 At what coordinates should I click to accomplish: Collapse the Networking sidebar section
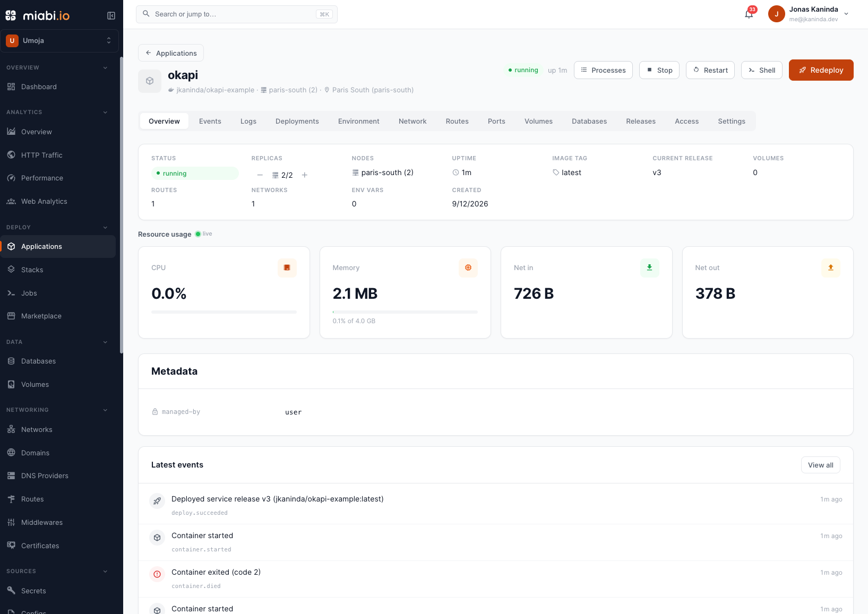click(105, 410)
